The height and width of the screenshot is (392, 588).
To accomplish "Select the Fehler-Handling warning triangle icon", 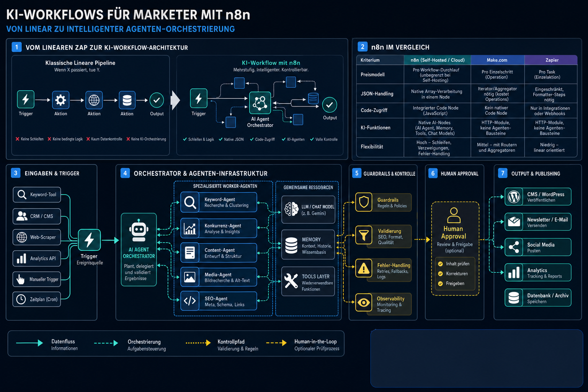I will click(364, 268).
